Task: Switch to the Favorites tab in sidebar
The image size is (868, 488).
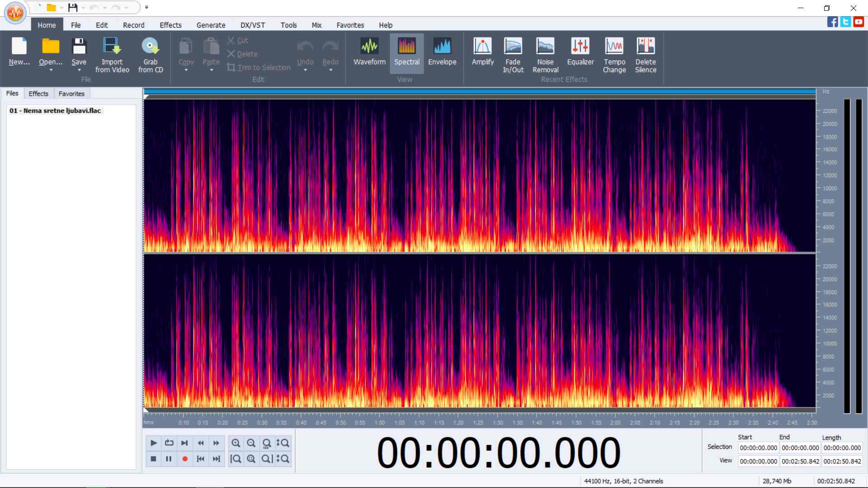Action: point(71,94)
